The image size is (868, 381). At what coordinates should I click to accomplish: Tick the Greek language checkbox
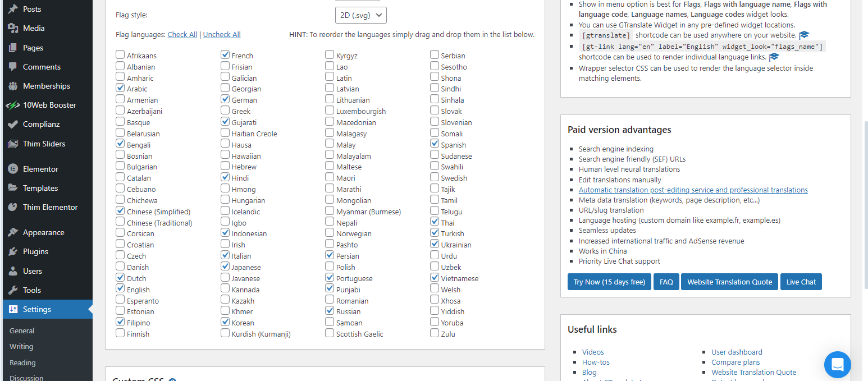point(225,111)
